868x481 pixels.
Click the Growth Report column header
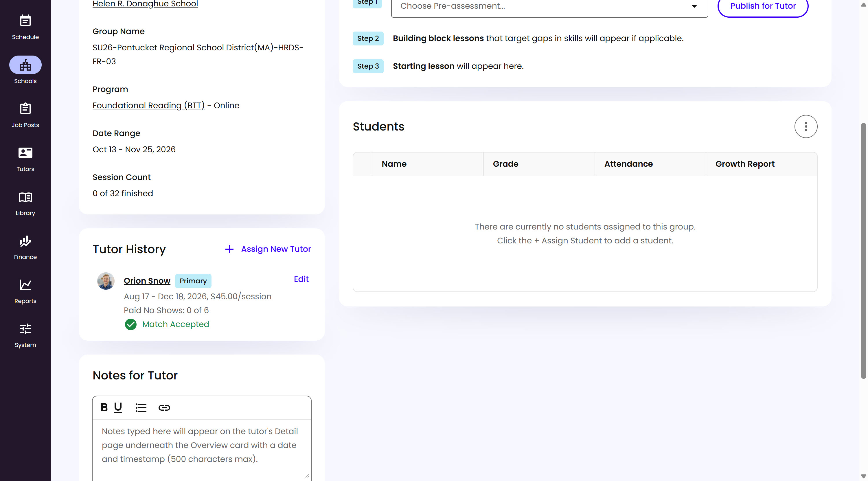(761, 164)
